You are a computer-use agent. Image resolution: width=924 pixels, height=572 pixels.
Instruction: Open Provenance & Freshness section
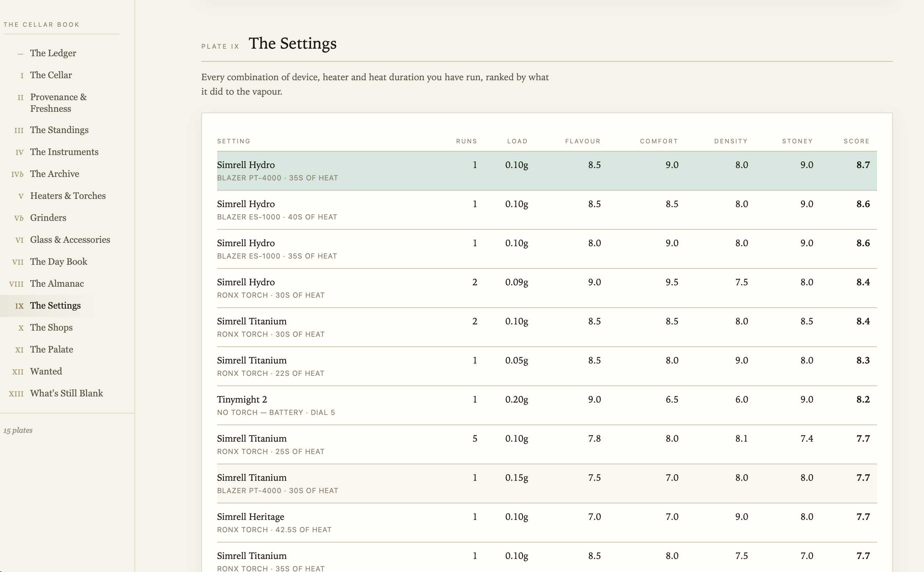click(x=58, y=103)
